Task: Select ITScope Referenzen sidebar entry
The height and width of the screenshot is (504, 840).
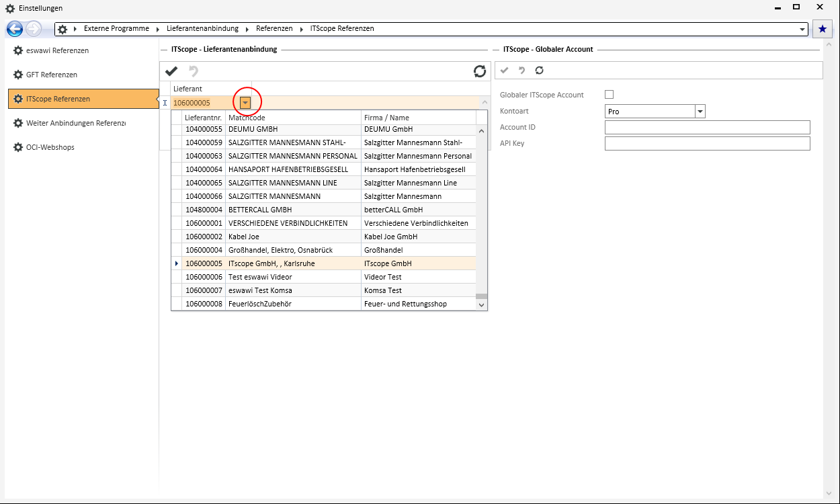Action: click(83, 99)
